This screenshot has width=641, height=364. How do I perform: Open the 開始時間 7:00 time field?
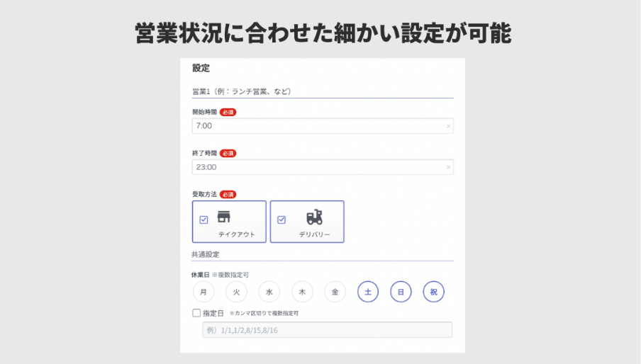point(323,126)
